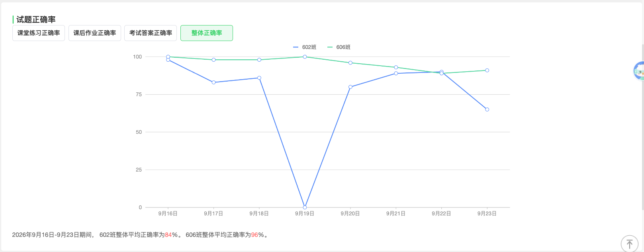This screenshot has height=252, width=644.
Task: Toggle the 602班 legend series
Action: click(305, 47)
